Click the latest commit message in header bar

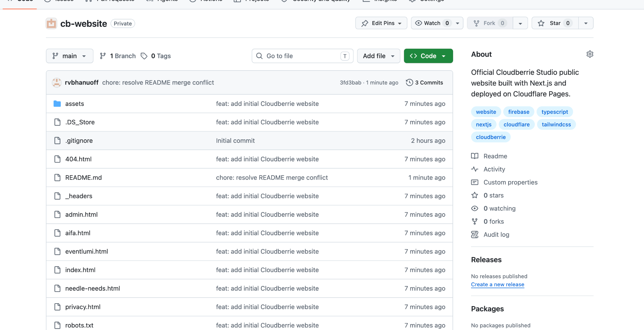(x=158, y=82)
